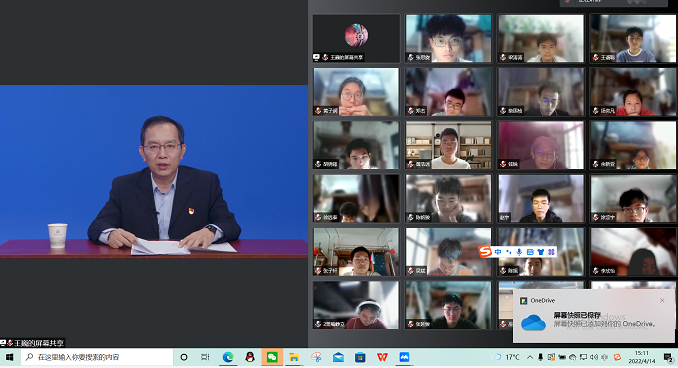Image resolution: width=678 pixels, height=368 pixels.
Task: Open Tencent Meeting taskbar icon
Action: (x=404, y=357)
